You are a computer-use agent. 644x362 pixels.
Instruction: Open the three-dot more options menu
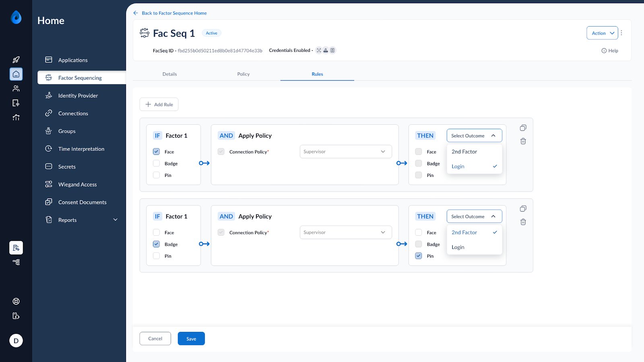[x=621, y=33]
